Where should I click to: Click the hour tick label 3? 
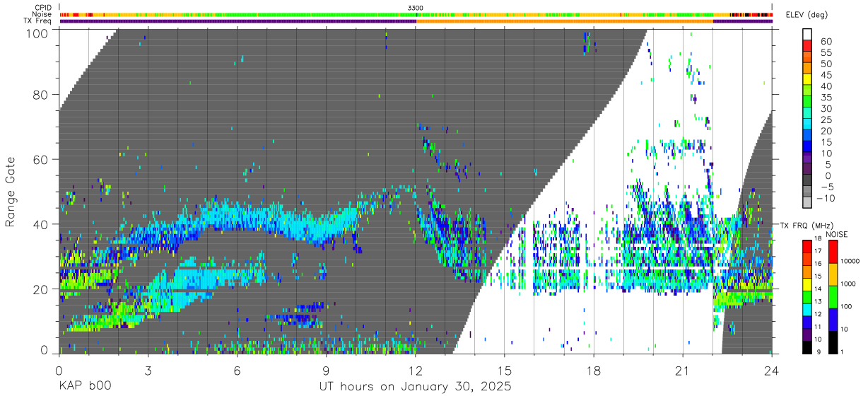[x=148, y=370]
